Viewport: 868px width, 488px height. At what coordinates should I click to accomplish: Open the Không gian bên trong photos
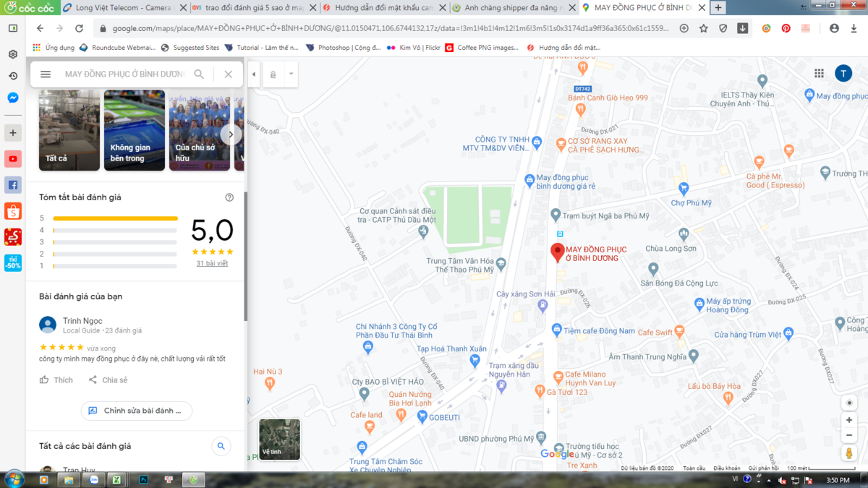point(135,130)
